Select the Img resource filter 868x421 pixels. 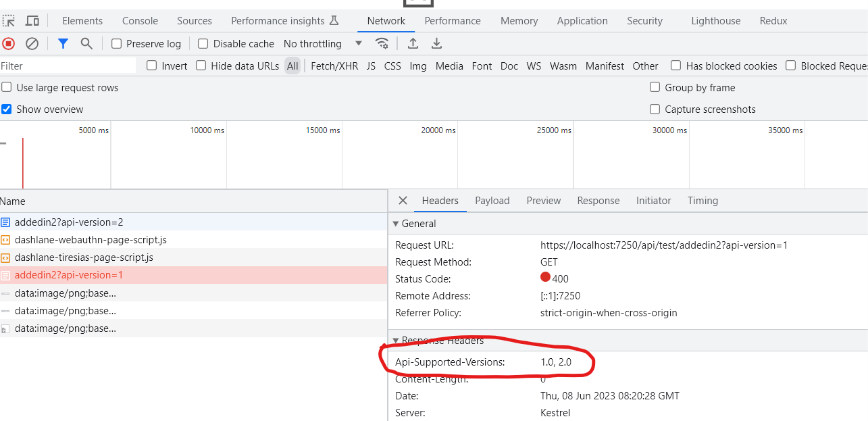(417, 66)
